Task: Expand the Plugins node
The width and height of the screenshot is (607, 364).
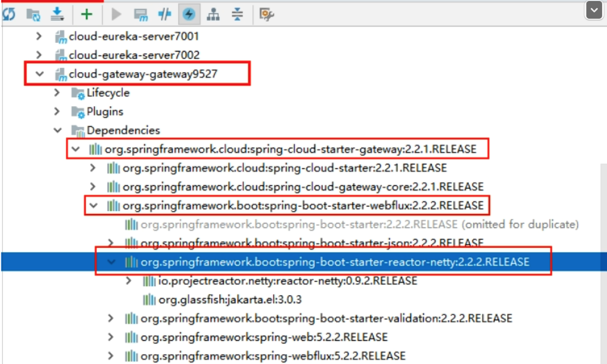Action: pyautogui.click(x=57, y=112)
